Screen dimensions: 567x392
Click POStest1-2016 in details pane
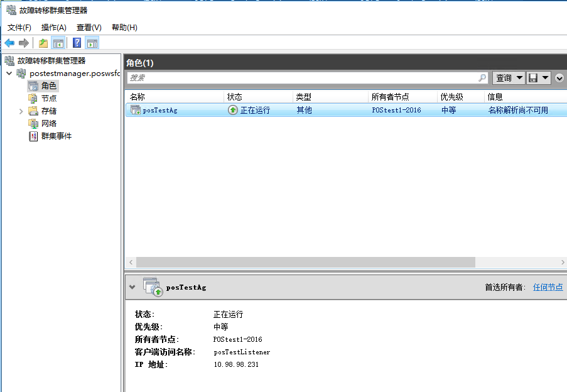point(237,339)
